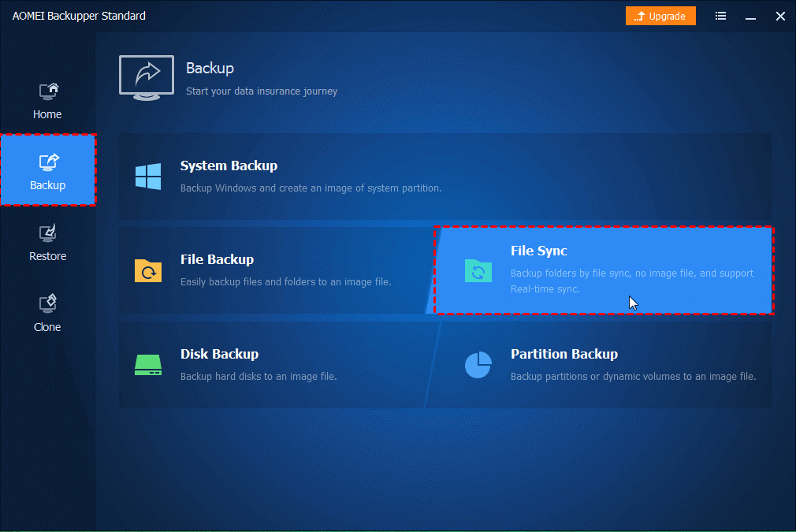Choose the File Sync title
Image resolution: width=796 pixels, height=532 pixels.
tap(539, 251)
